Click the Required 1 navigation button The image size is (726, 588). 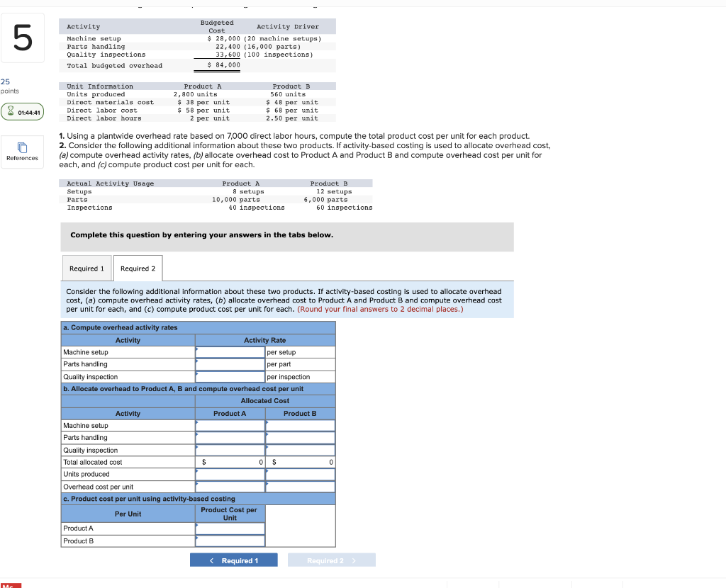pos(234,560)
